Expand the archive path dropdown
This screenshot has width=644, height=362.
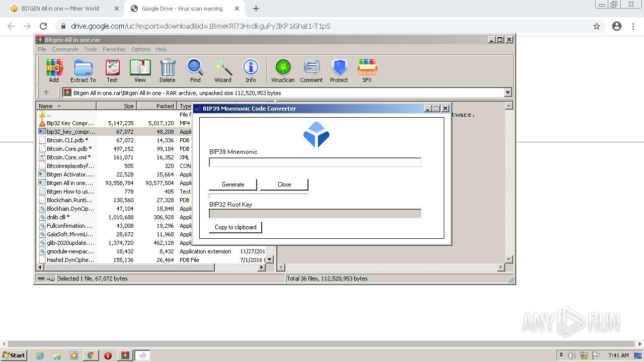[x=508, y=93]
